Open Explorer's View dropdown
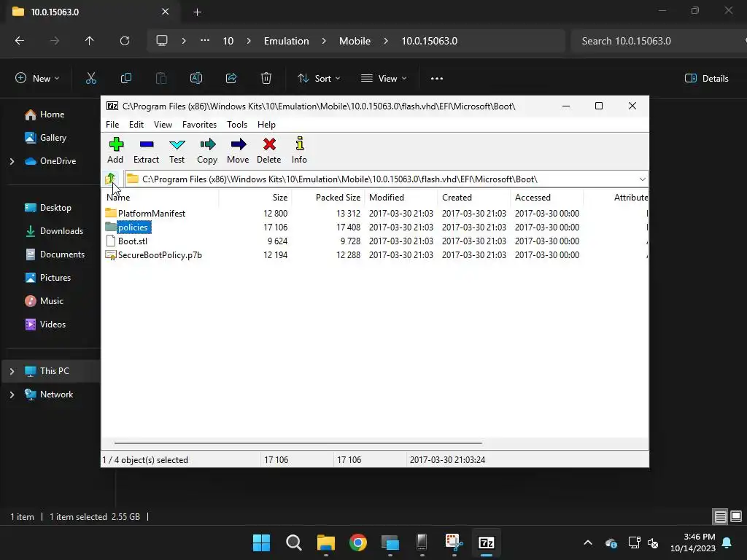This screenshot has width=747, height=560. tap(384, 78)
